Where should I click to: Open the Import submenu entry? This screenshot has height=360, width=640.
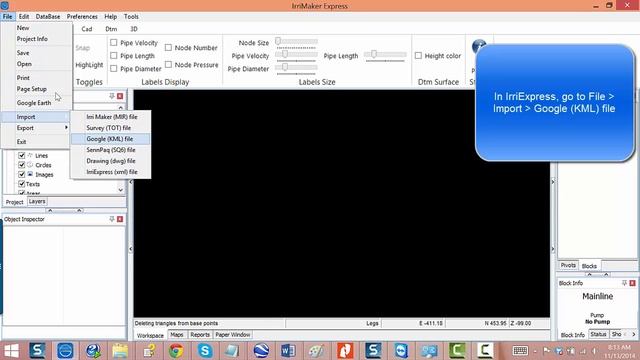36,117
